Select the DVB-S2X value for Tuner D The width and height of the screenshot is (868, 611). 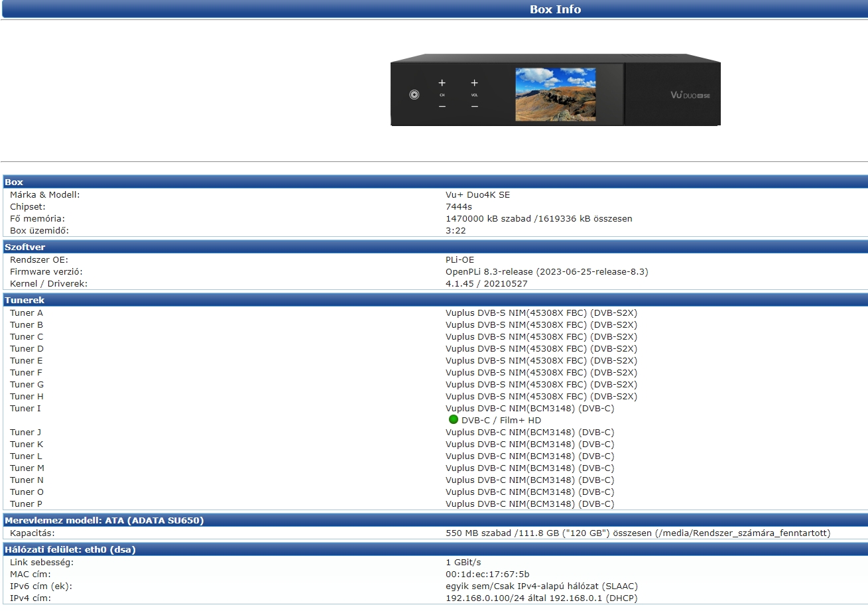[541, 349]
